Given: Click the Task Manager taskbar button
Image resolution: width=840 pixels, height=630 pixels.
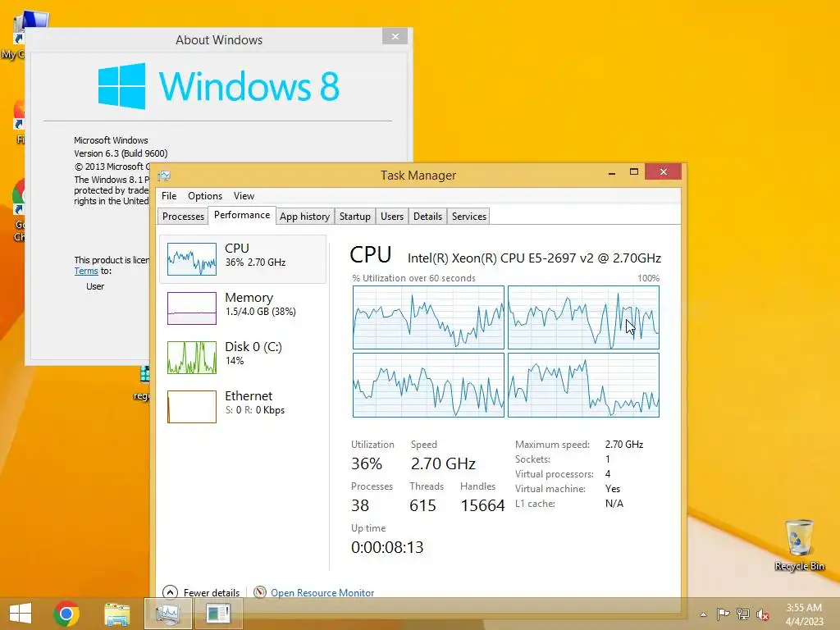Looking at the screenshot, I should pyautogui.click(x=167, y=614).
